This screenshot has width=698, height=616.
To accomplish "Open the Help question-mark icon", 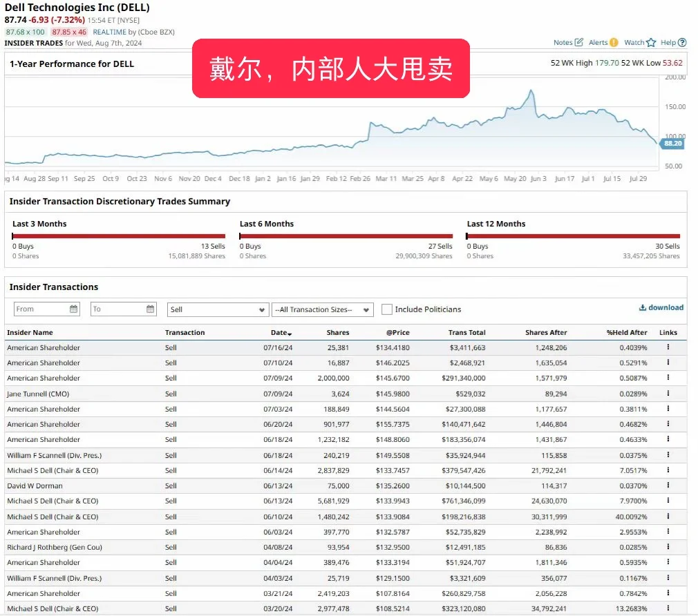I will coord(682,42).
